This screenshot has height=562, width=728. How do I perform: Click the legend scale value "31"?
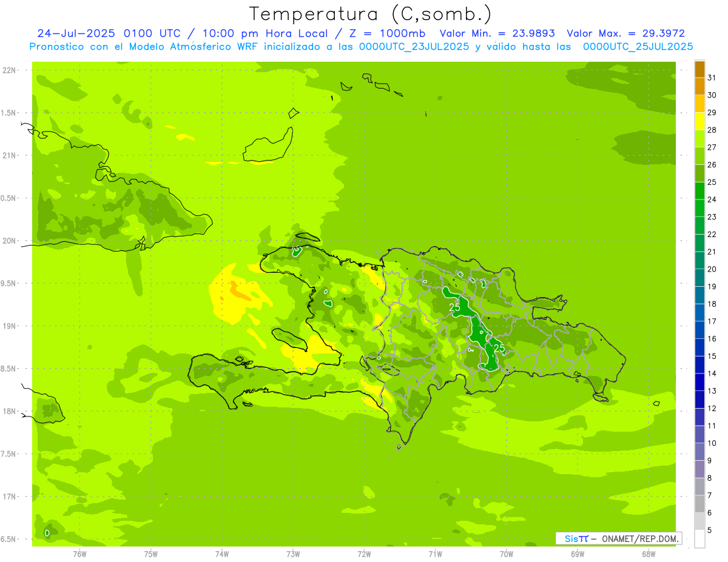click(x=712, y=78)
